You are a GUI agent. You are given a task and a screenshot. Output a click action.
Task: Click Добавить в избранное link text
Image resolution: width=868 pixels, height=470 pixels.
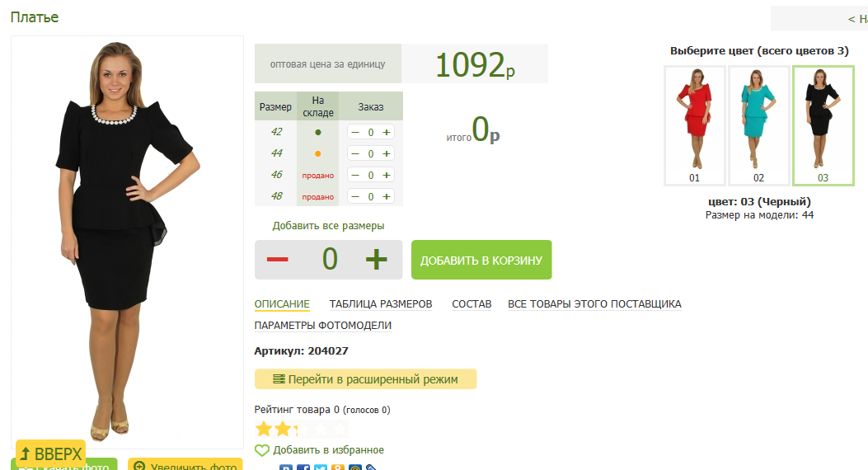tap(328, 450)
